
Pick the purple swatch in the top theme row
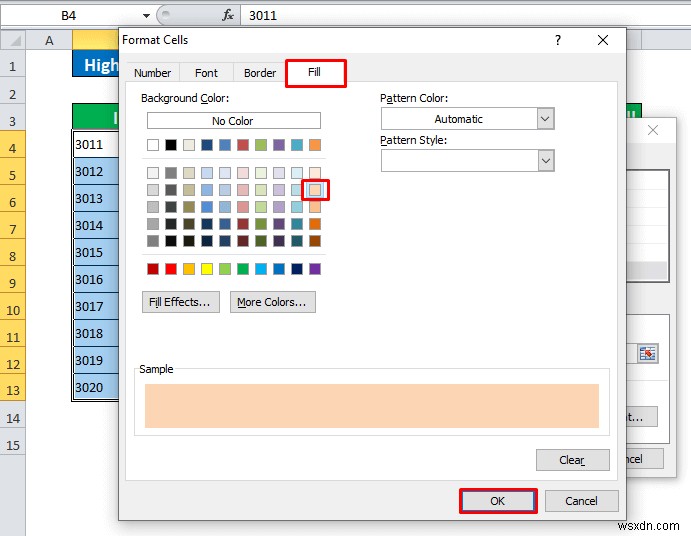(279, 145)
